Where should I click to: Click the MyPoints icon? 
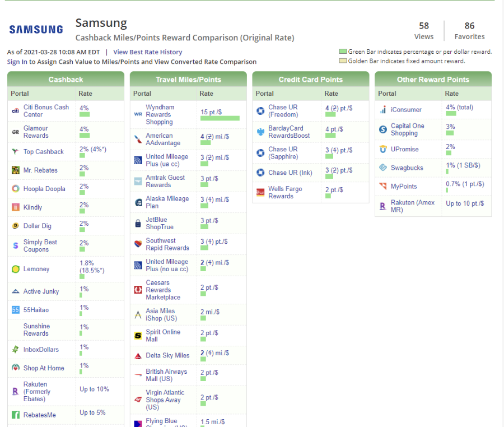(383, 186)
